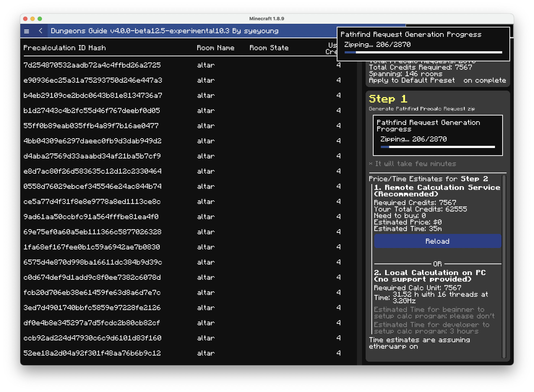
Task: Click the top popup zipping progress bar
Action: coord(423,52)
